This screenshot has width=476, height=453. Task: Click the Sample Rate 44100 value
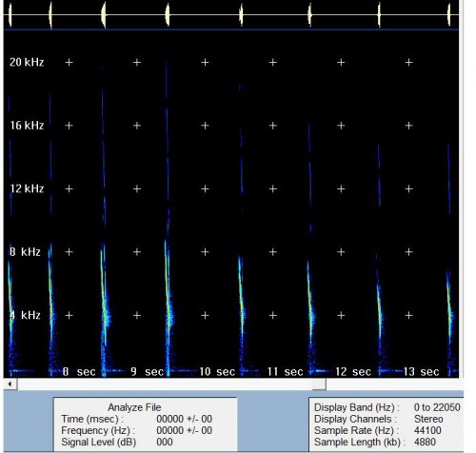click(x=427, y=430)
